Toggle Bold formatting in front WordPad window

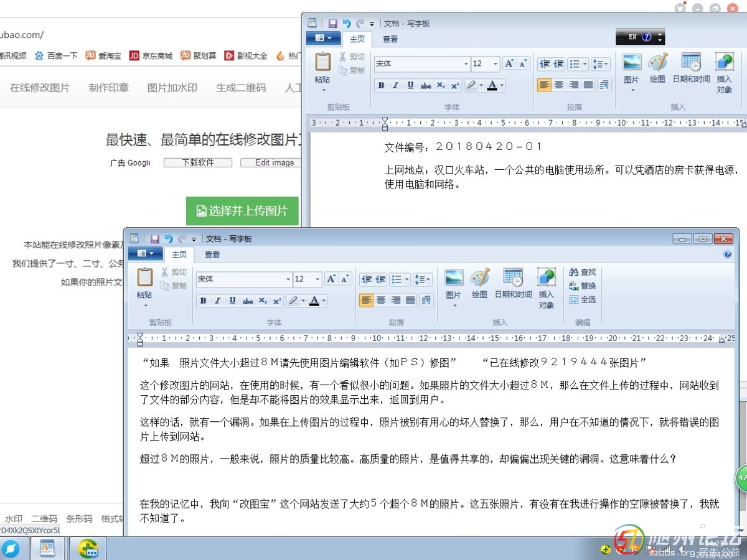203,301
